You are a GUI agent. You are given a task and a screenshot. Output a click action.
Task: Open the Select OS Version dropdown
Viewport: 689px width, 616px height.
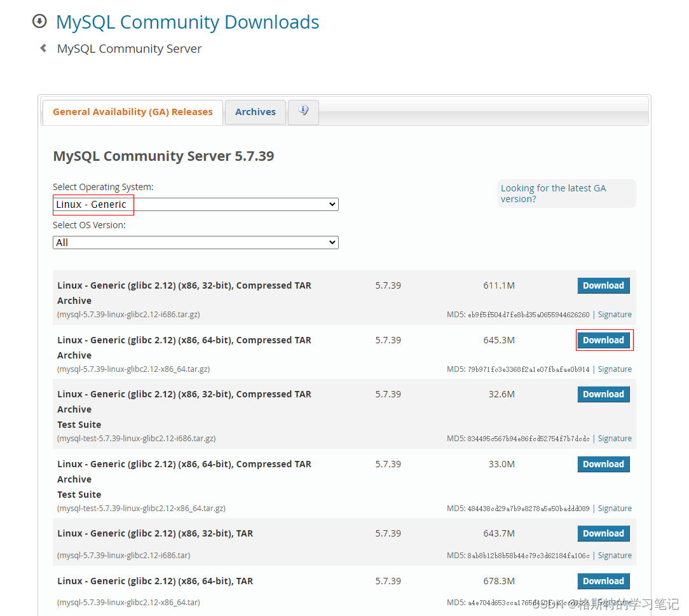[x=196, y=243]
